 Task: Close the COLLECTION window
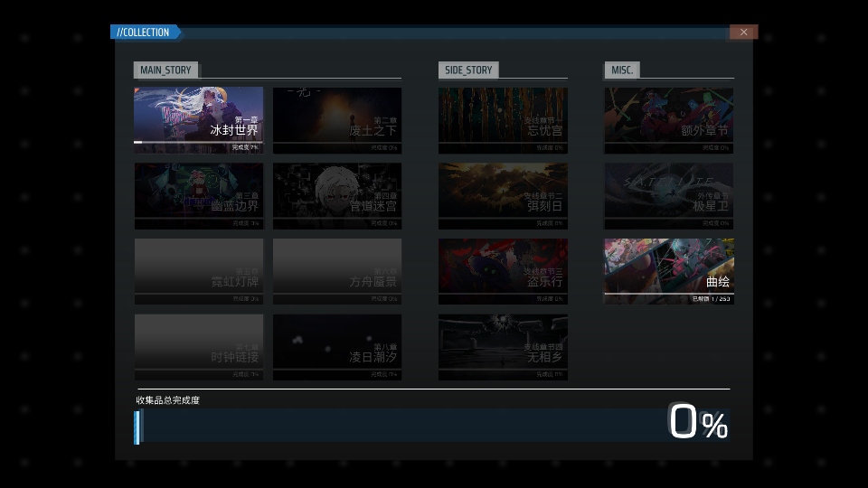743,33
